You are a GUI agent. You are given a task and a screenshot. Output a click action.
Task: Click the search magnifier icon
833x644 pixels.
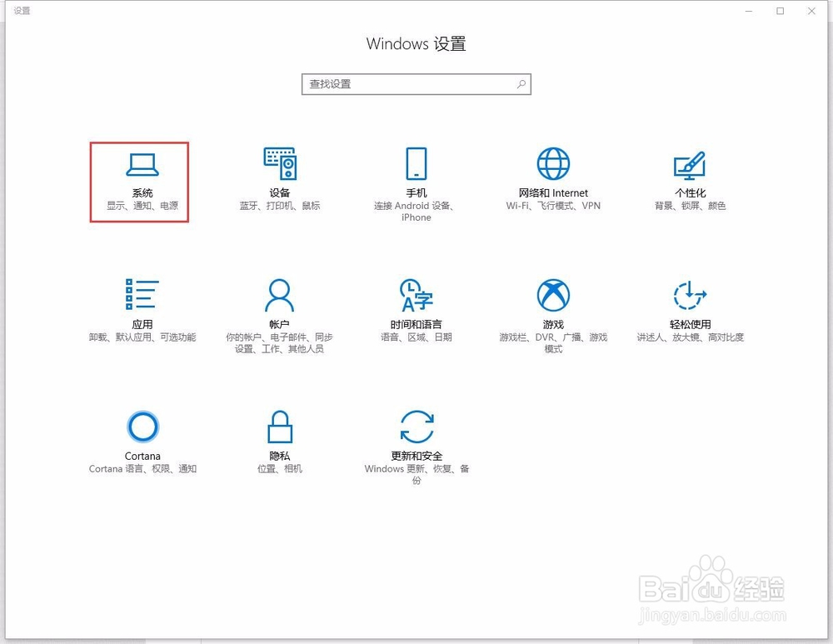(x=521, y=84)
